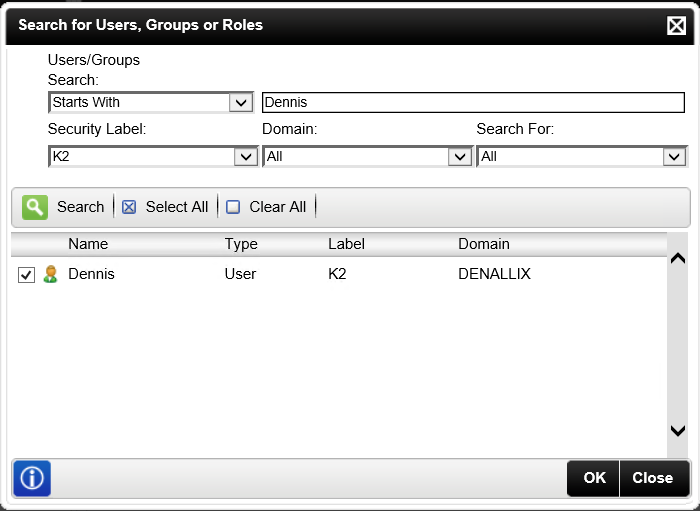This screenshot has width=700, height=511.
Task: Click the scroll up arrow in results list
Action: pyautogui.click(x=678, y=258)
